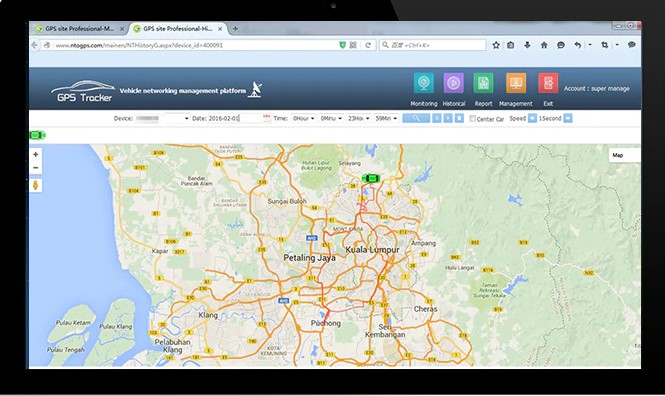Click the green car marker on the map

[371, 178]
